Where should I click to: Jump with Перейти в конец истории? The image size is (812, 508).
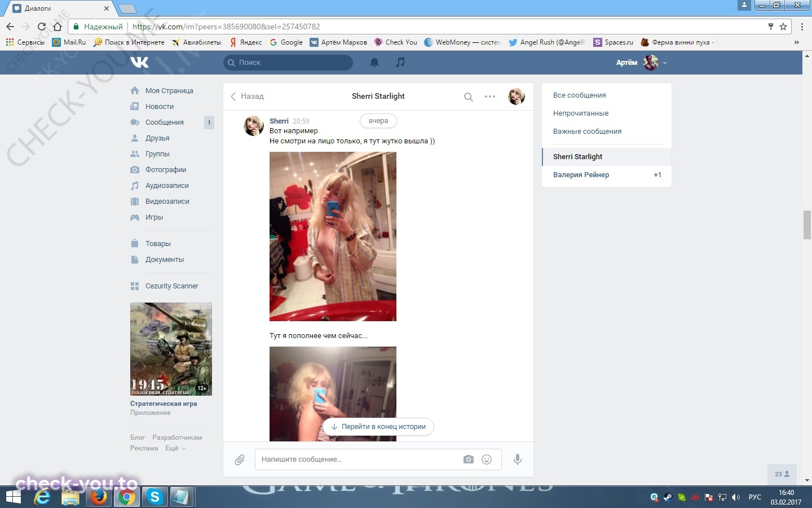coord(378,427)
